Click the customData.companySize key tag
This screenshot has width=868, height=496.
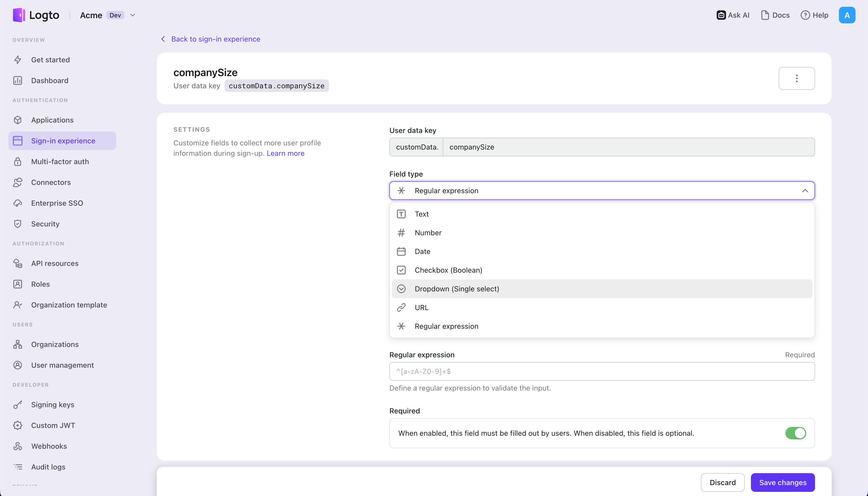click(x=276, y=86)
